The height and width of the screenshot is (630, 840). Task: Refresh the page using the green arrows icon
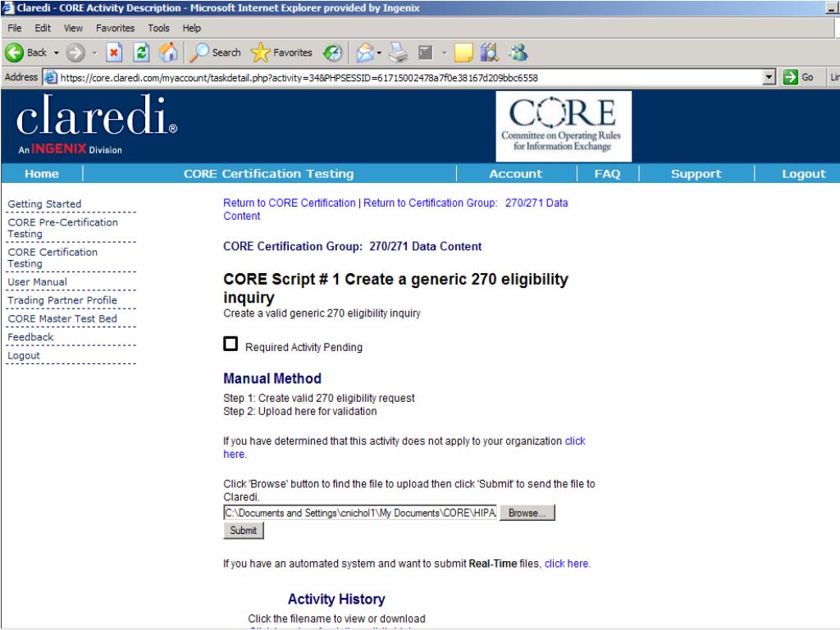141,52
